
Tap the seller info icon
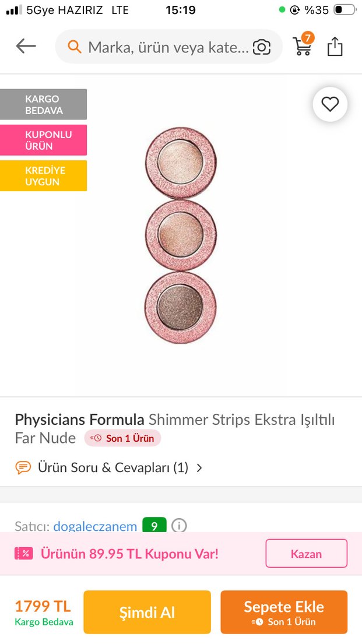pyautogui.click(x=179, y=526)
